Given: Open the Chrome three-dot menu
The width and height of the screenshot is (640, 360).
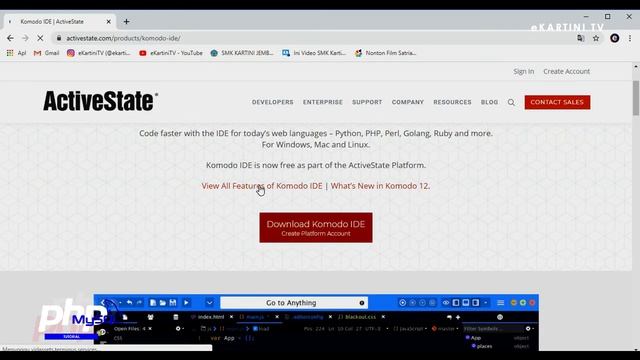Looking at the screenshot, I should pyautogui.click(x=630, y=38).
